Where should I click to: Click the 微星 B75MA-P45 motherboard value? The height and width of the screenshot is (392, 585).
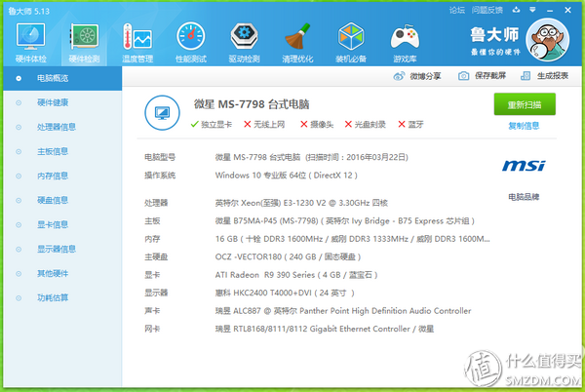345,221
